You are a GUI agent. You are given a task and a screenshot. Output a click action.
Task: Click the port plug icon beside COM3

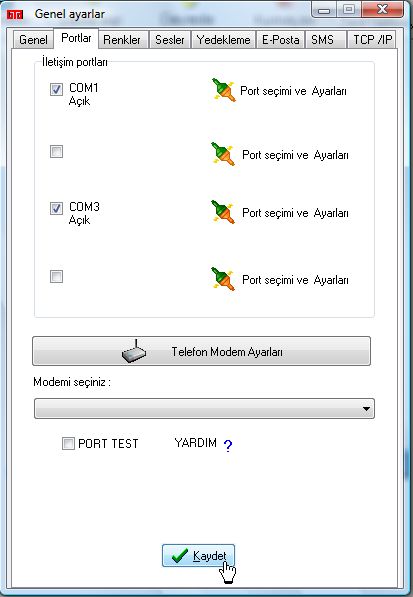click(223, 212)
